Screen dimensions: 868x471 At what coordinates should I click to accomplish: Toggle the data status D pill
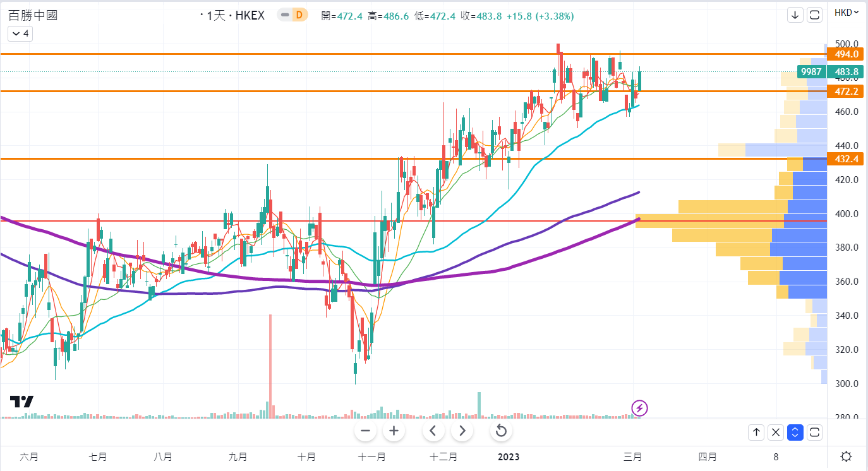click(x=292, y=15)
